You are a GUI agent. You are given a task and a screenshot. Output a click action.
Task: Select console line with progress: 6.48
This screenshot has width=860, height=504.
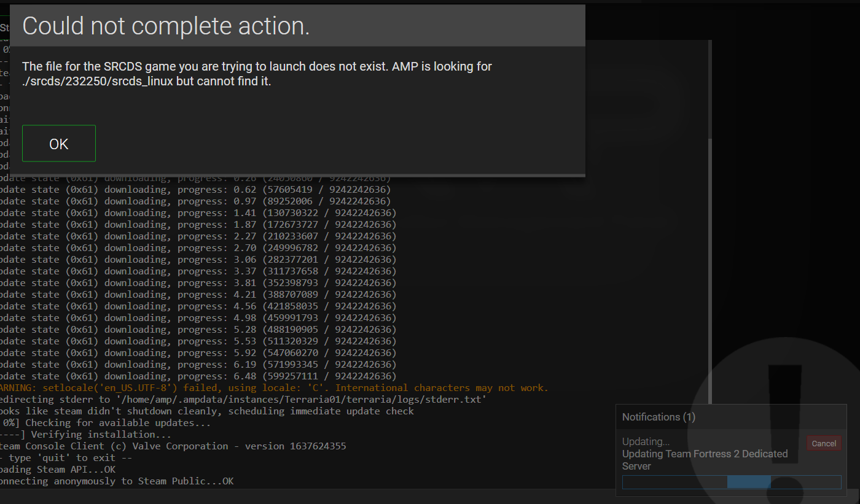[x=198, y=376]
